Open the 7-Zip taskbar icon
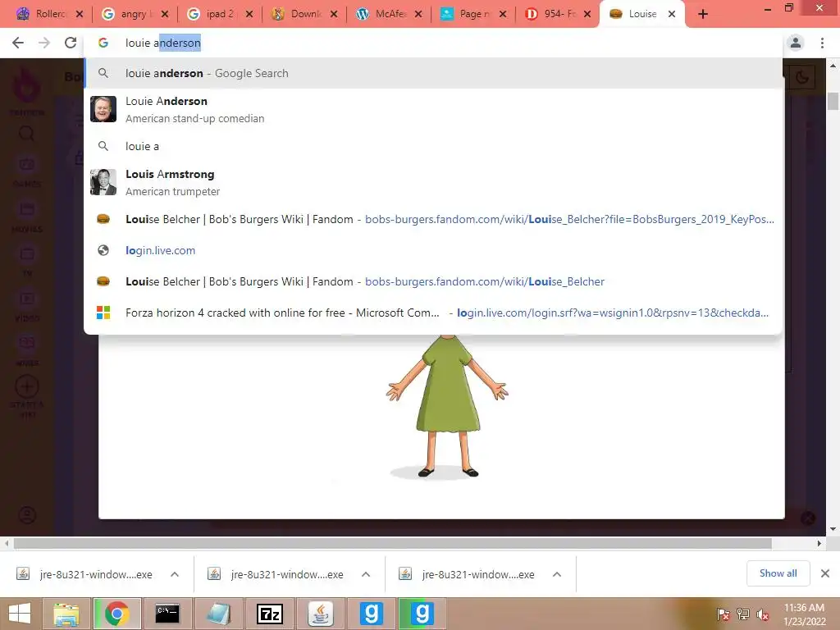 point(269,614)
